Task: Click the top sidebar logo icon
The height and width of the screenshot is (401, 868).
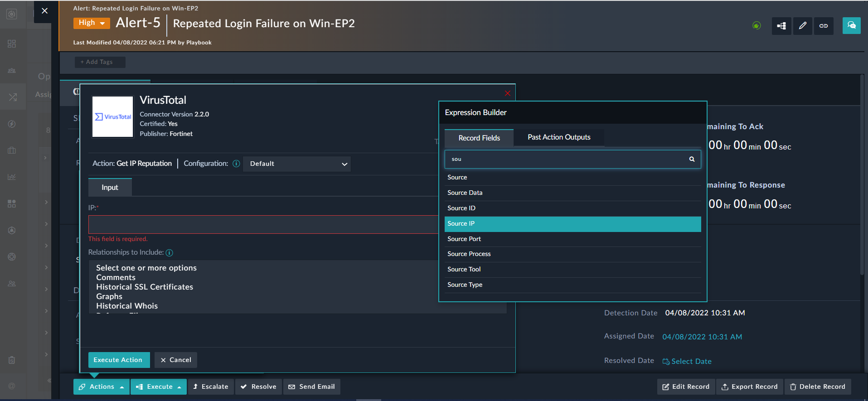Action: (12, 14)
